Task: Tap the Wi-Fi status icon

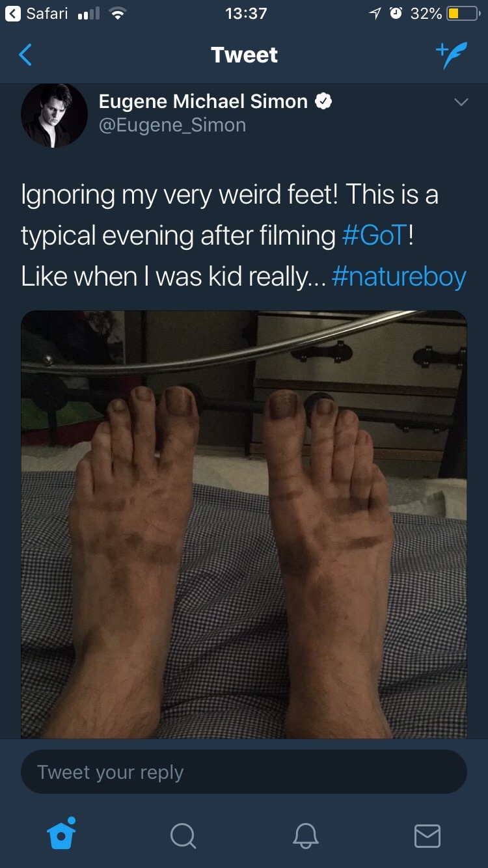Action: pos(117,14)
